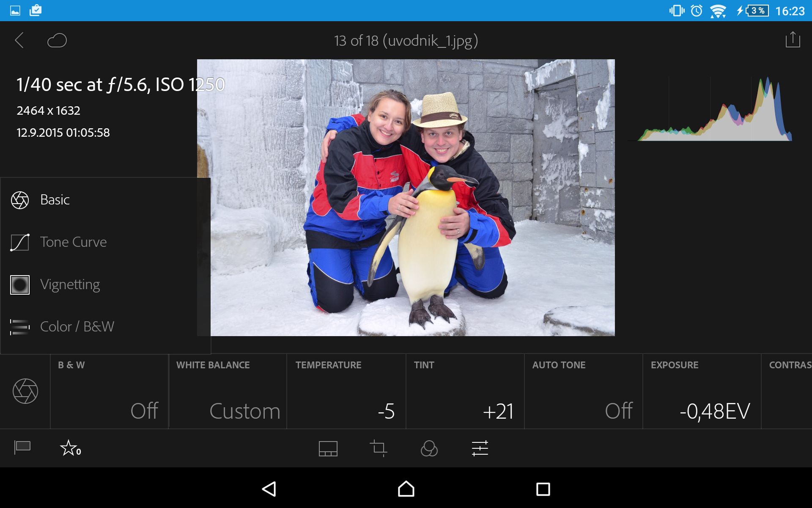Set star rating icon
812x508 pixels.
pos(70,448)
